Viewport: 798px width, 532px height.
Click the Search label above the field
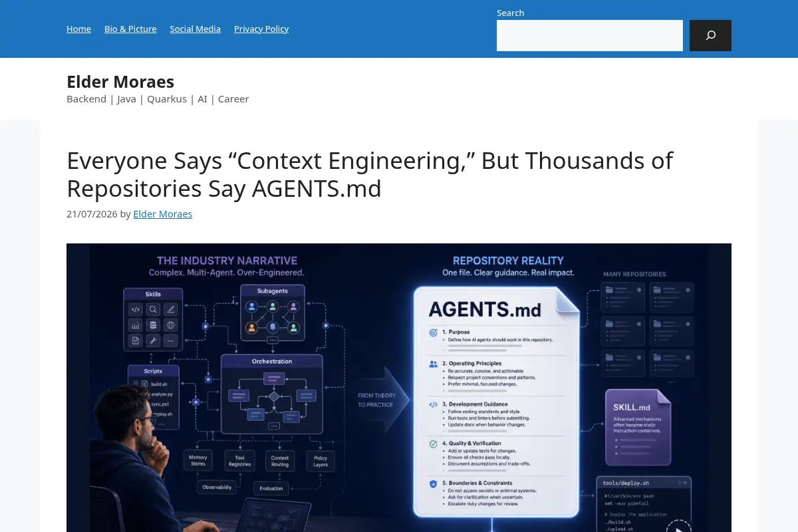pos(511,13)
